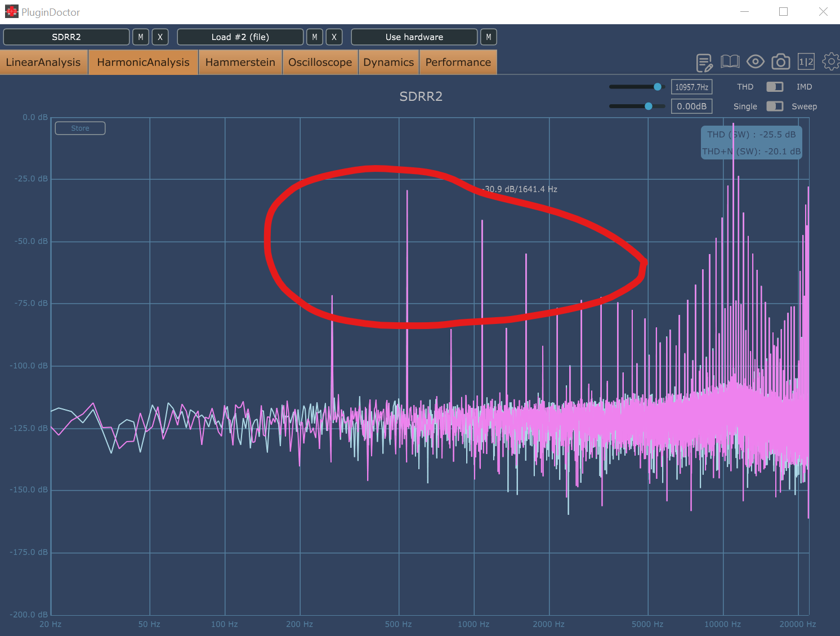Mute the Use hardware slot
This screenshot has height=636, width=840.
(x=488, y=37)
